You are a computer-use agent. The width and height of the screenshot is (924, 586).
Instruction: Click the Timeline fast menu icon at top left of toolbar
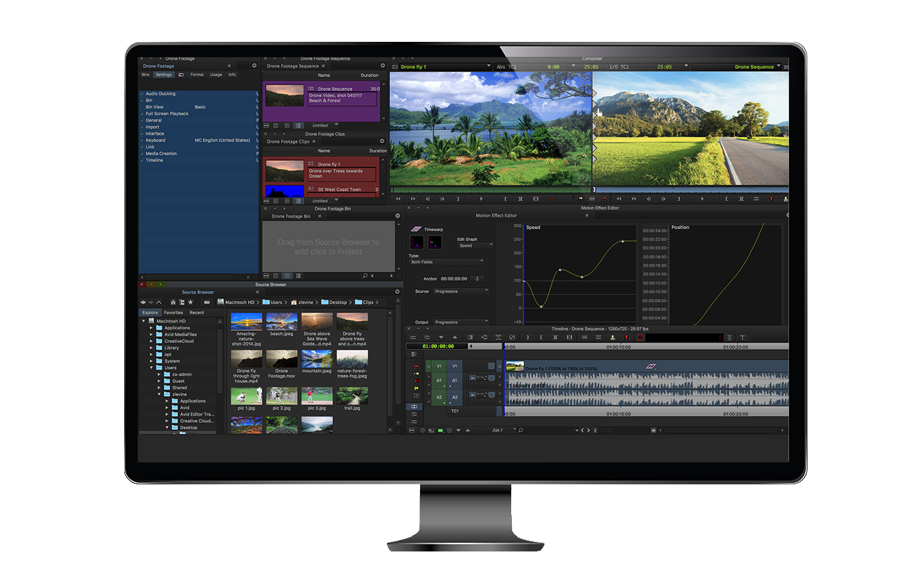pos(413,338)
